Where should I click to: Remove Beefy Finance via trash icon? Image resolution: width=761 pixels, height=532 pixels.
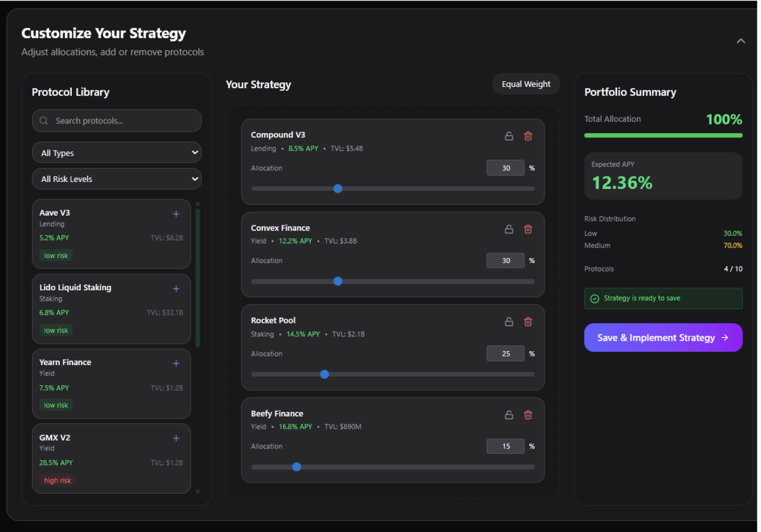pos(528,415)
